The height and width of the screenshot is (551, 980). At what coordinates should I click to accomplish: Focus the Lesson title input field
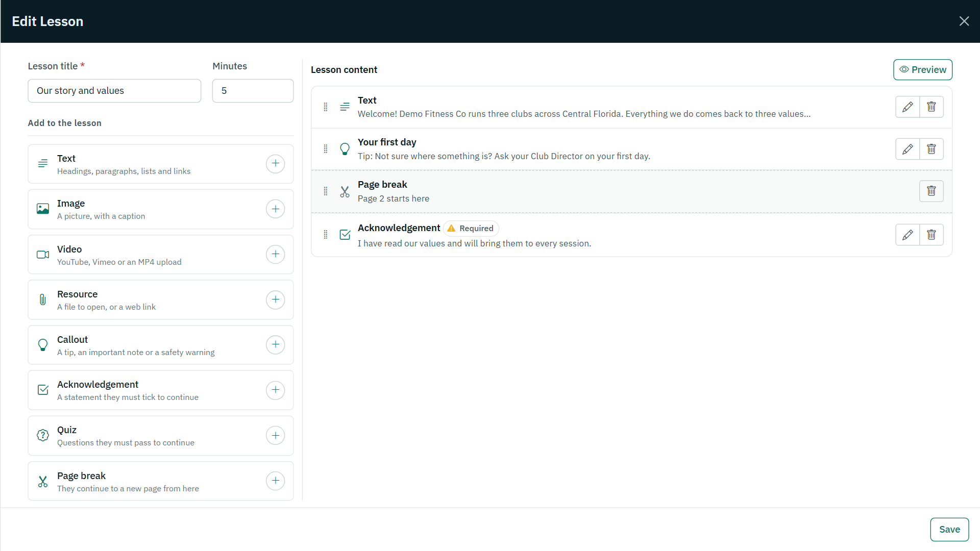(x=114, y=90)
